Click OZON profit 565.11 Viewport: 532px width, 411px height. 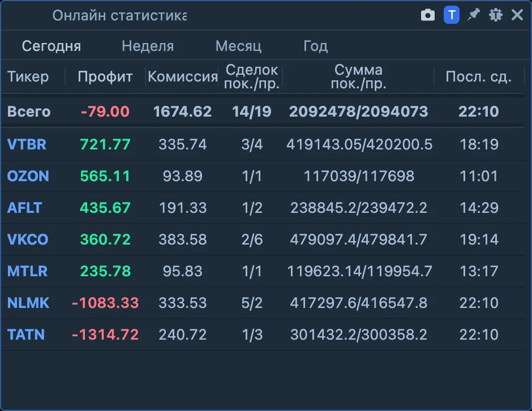click(105, 176)
